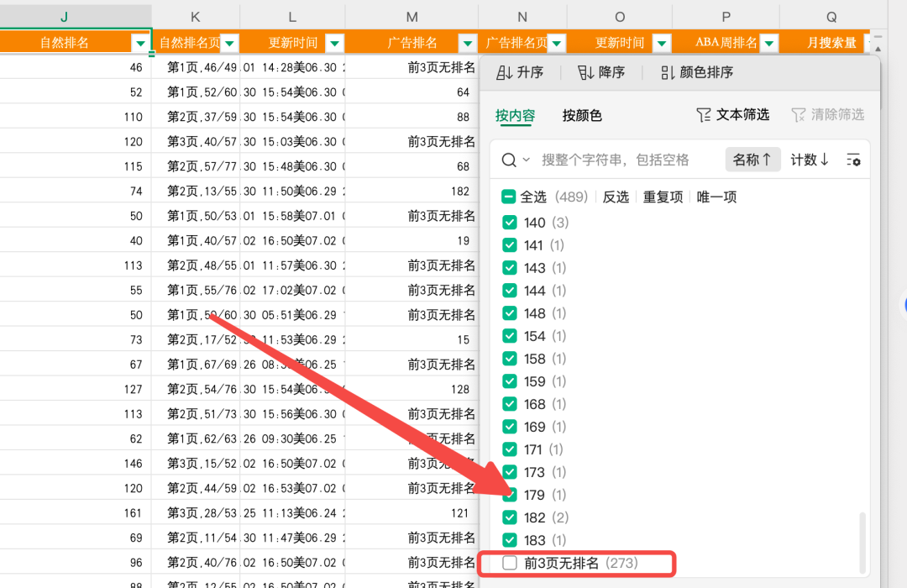
Task: Open column L 更新时间 filter dropdown
Action: click(335, 43)
